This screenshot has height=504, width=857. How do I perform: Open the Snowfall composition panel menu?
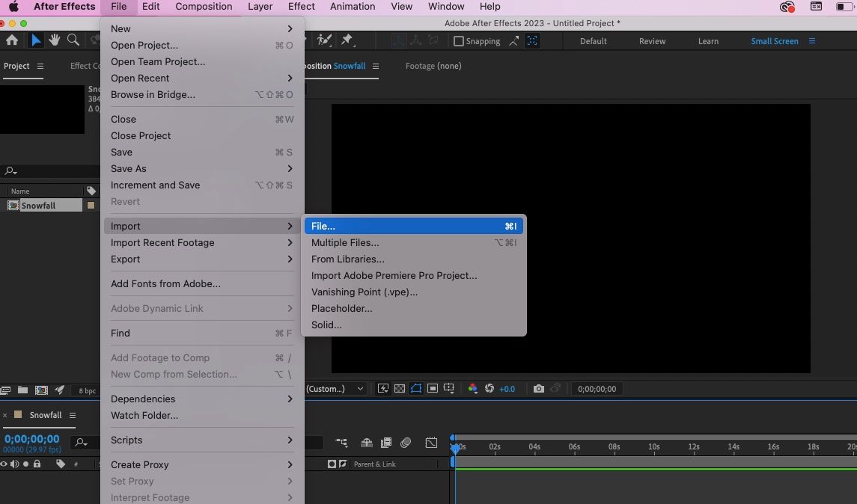click(376, 66)
